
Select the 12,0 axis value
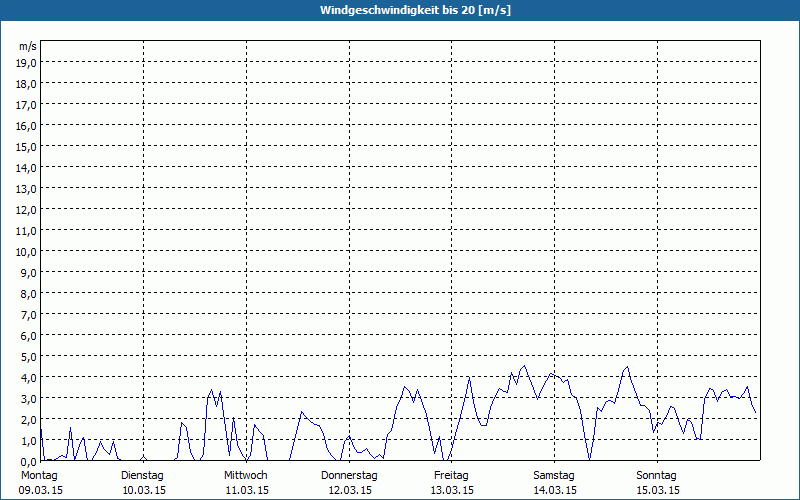tap(26, 210)
